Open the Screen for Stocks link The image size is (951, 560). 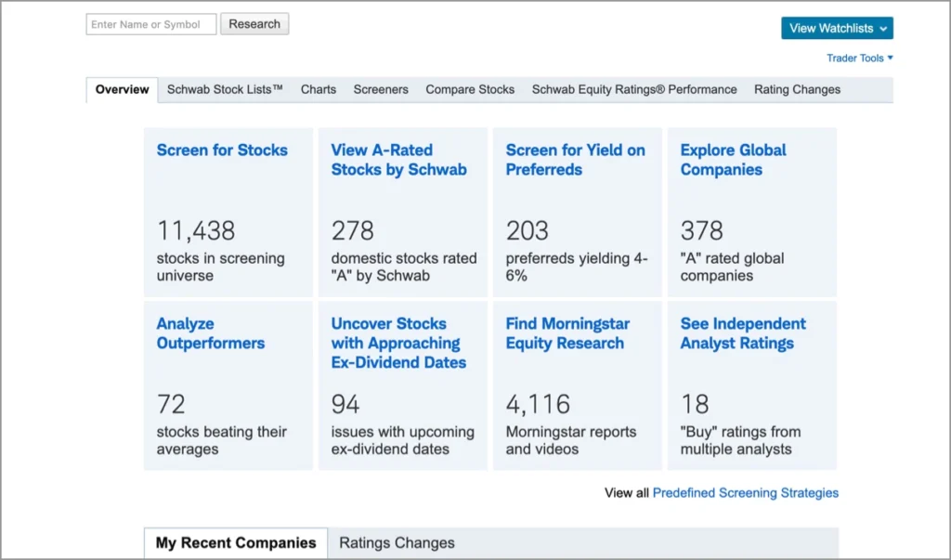222,150
